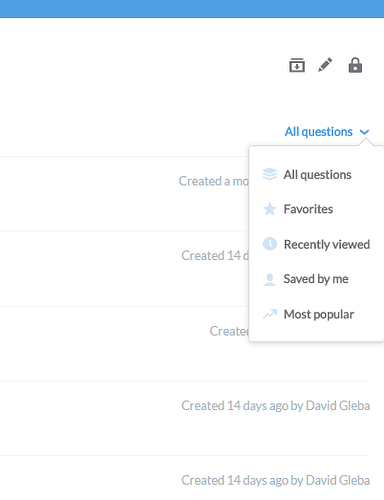Click the archive icon in the header
Screen dimensions: 384x500
click(297, 65)
